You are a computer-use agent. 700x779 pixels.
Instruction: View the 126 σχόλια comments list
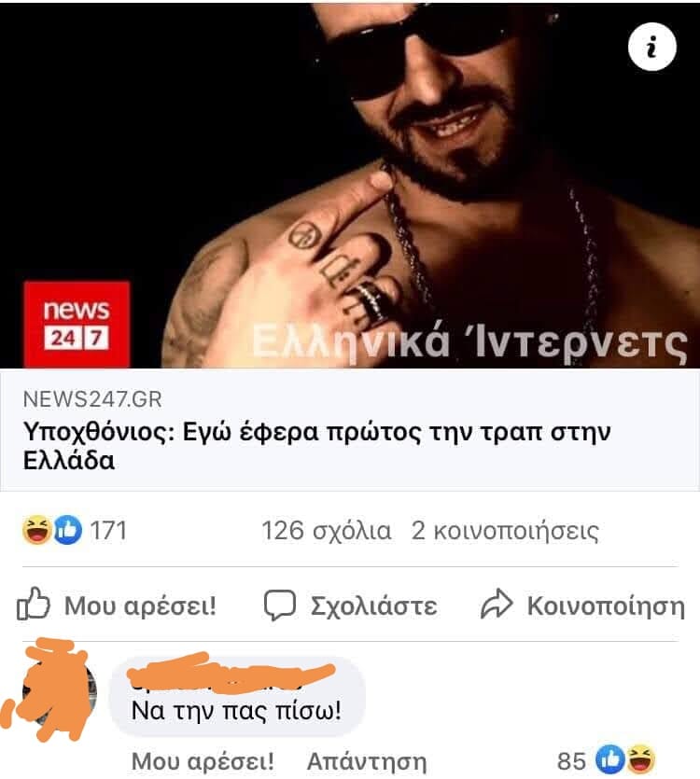pyautogui.click(x=326, y=531)
